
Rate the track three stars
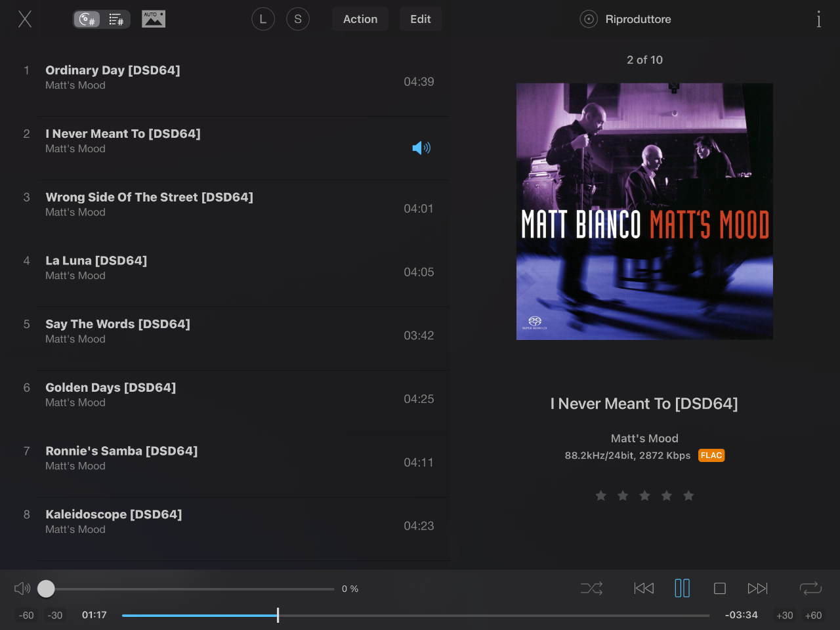tap(644, 495)
